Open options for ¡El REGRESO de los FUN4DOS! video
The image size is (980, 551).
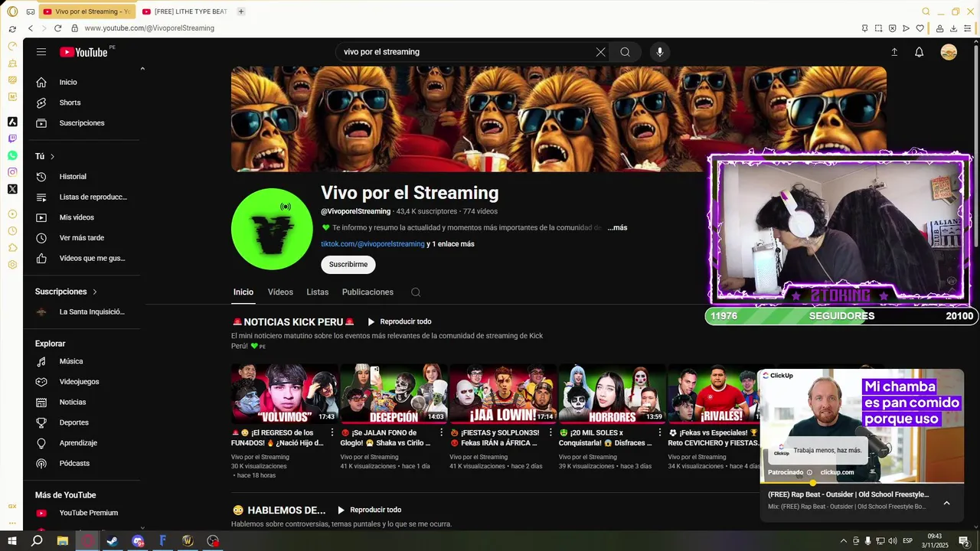[x=332, y=432]
